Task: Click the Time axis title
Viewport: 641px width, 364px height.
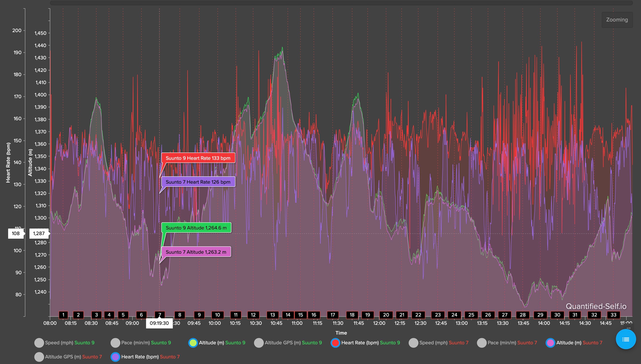Action: pyautogui.click(x=341, y=333)
